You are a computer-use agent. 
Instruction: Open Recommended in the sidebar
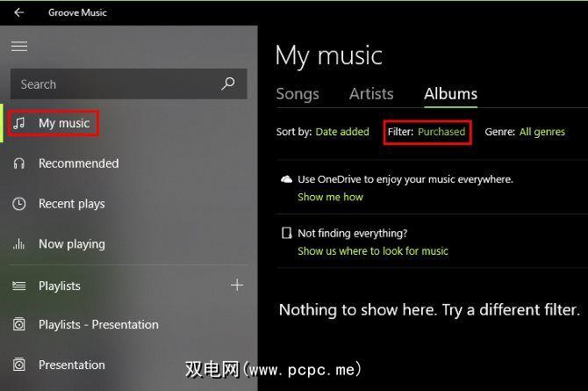[x=129, y=163]
